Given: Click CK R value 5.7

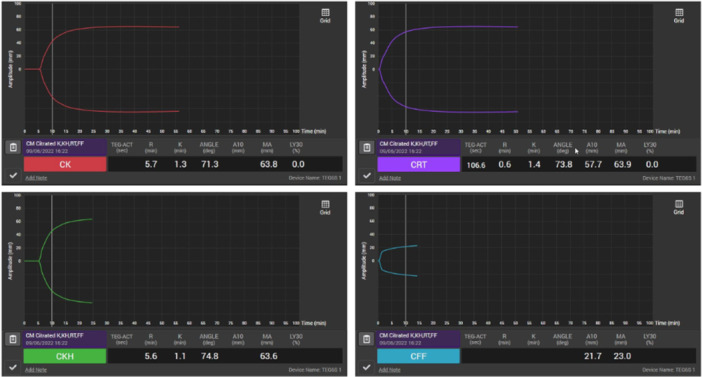Looking at the screenshot, I should click(151, 164).
